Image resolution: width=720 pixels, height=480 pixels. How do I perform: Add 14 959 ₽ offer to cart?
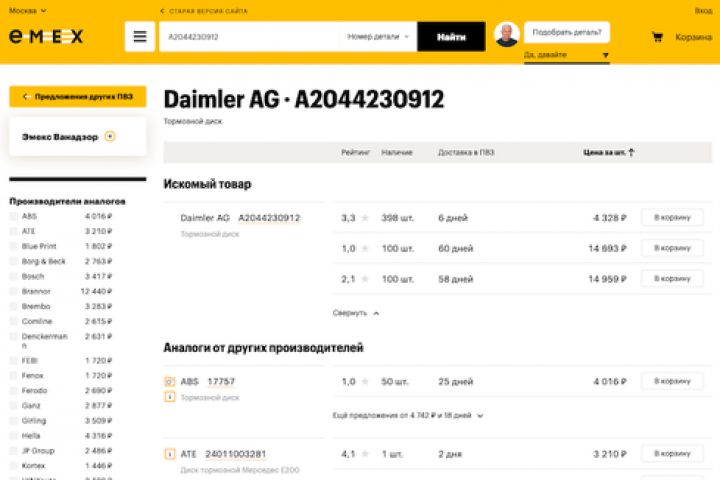[x=672, y=279]
